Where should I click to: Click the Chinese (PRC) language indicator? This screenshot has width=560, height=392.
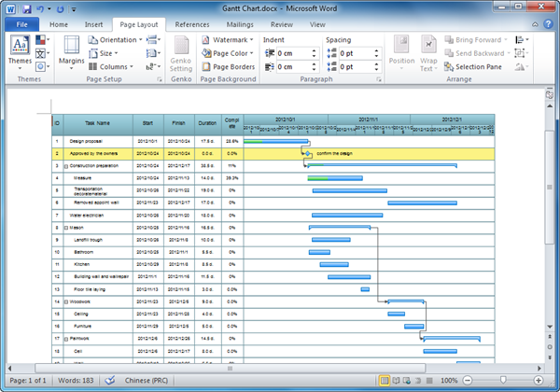(148, 381)
